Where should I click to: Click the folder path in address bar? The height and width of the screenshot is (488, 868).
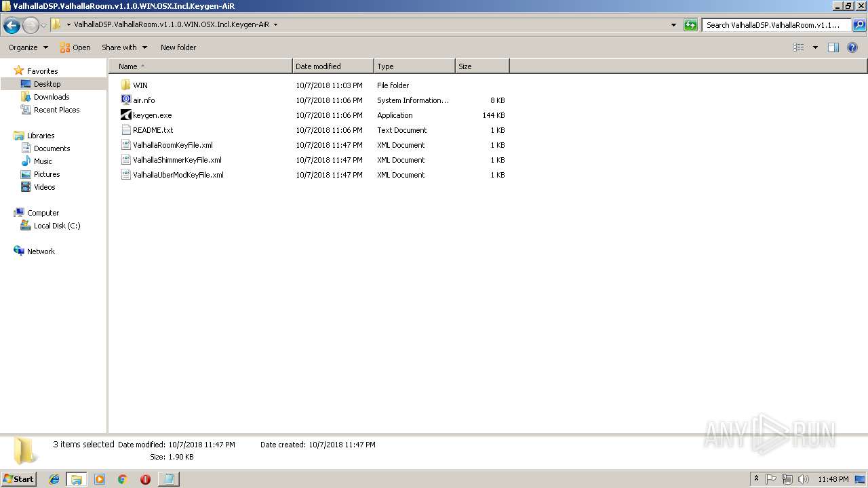coord(172,25)
